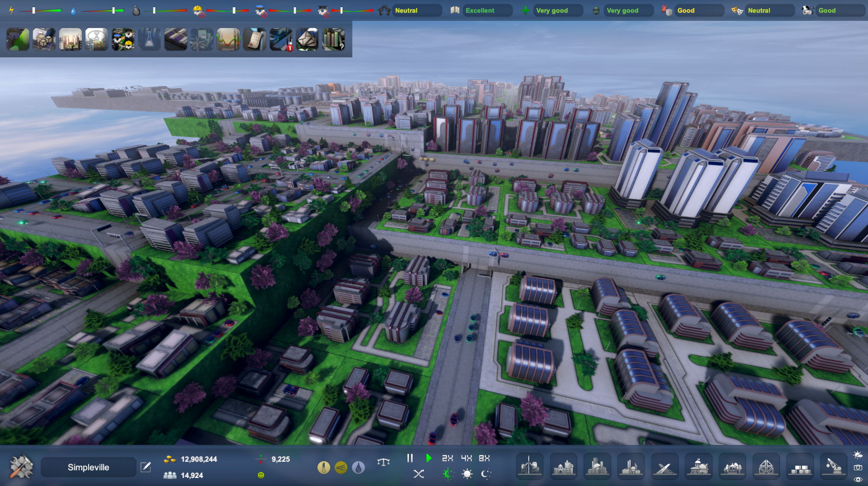This screenshot has height=486, width=868.
Task: Open the utilities wind turbine build menu
Action: click(x=530, y=466)
